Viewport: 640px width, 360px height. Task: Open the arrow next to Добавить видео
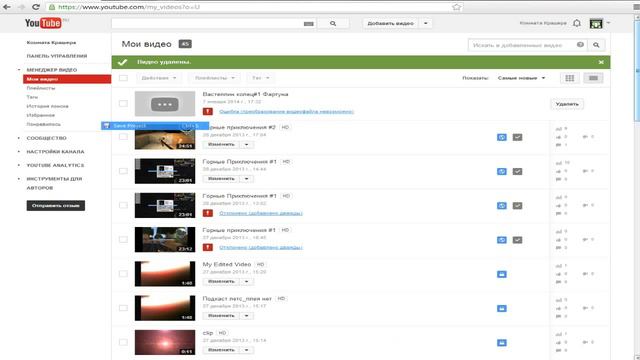click(426, 24)
